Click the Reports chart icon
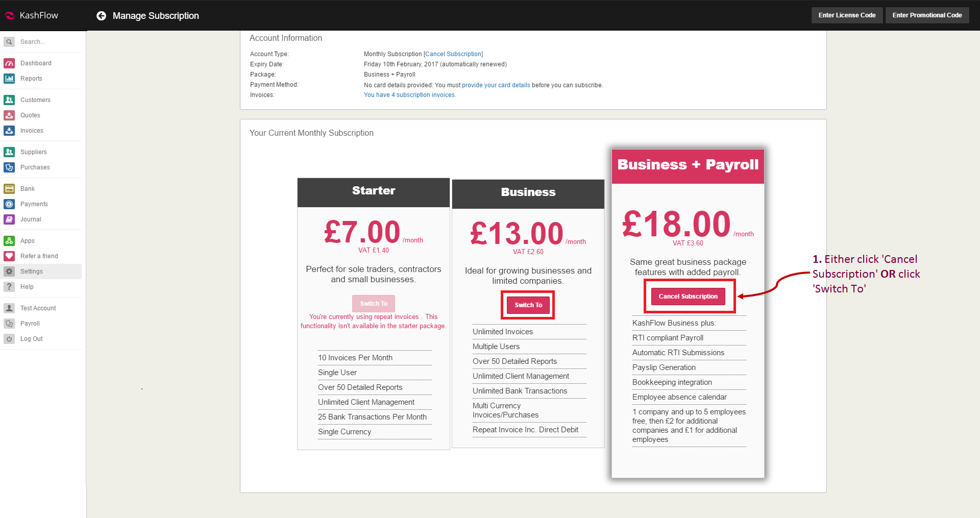Image resolution: width=980 pixels, height=518 pixels. 9,79
